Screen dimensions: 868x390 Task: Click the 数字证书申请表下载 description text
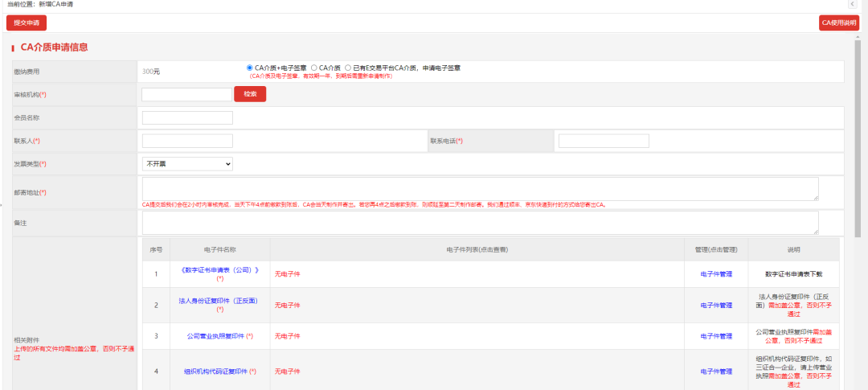click(794, 274)
